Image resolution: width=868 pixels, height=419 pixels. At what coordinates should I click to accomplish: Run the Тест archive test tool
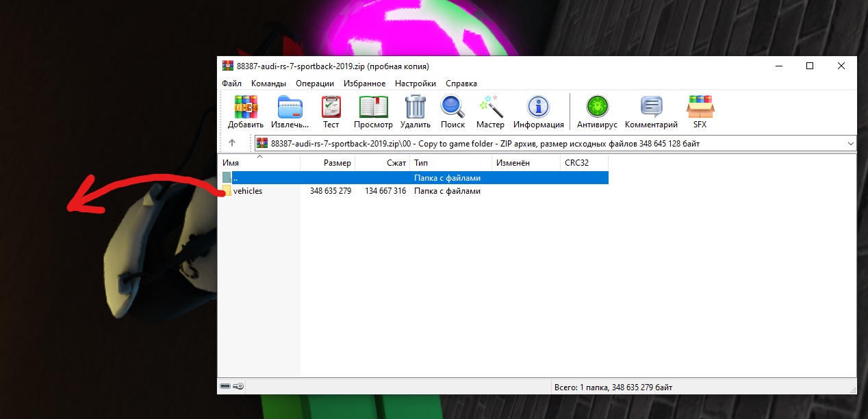click(331, 107)
